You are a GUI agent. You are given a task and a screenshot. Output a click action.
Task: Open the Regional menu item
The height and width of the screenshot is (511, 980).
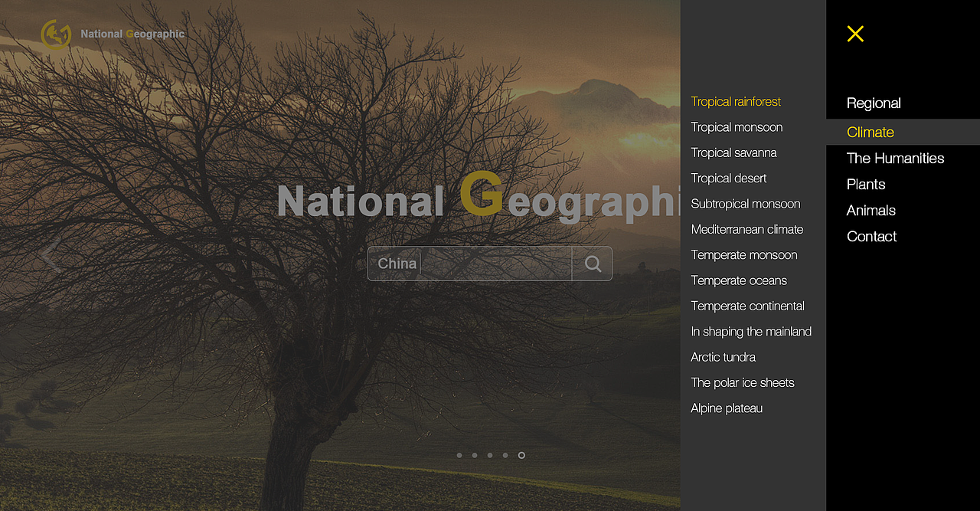point(874,103)
